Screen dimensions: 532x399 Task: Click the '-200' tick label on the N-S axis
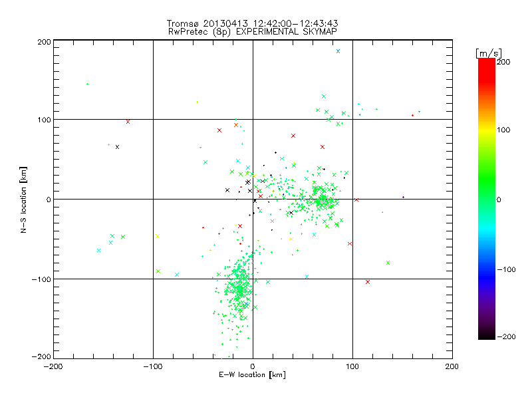(x=41, y=356)
